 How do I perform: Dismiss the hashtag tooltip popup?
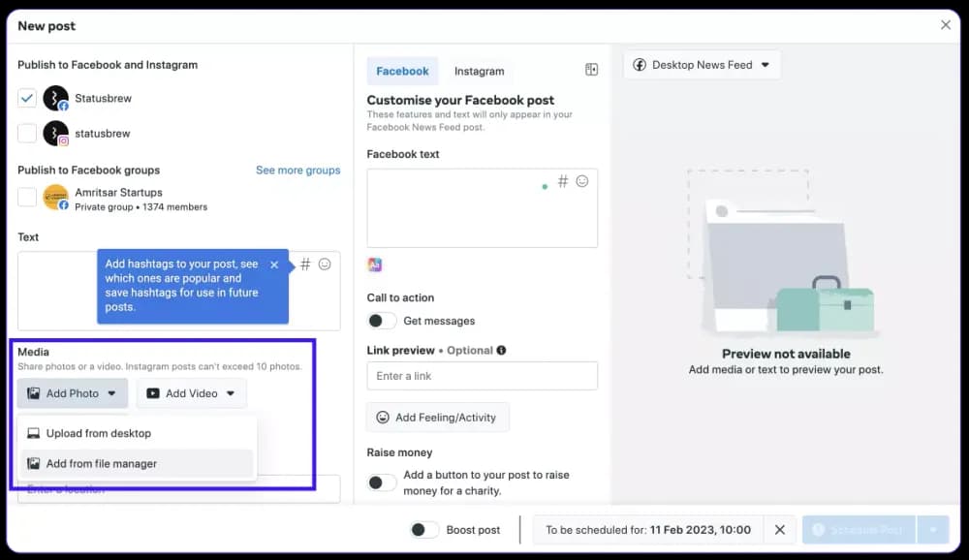[x=274, y=264]
